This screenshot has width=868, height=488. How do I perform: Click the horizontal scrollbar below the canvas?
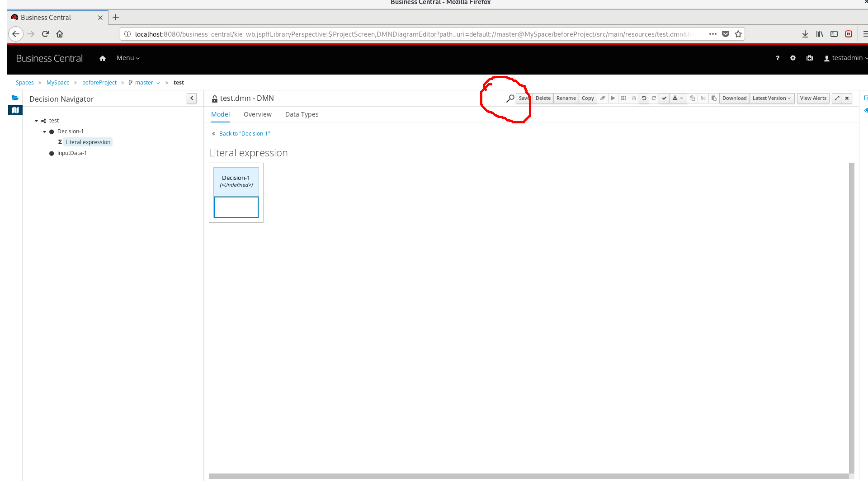[x=528, y=476]
